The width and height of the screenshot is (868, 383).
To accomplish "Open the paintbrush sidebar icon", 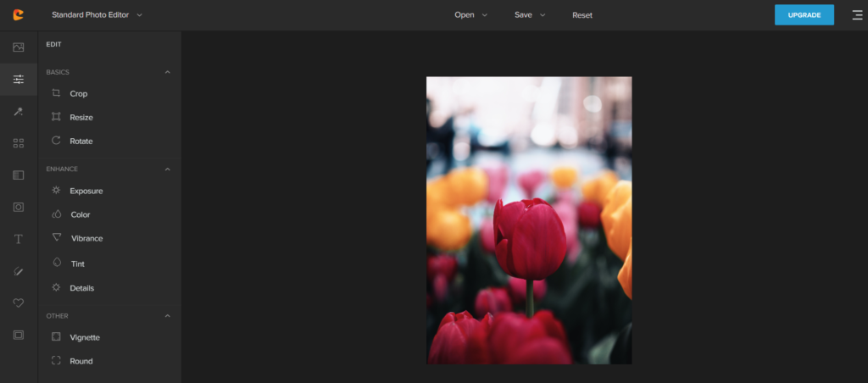I will click(x=19, y=271).
